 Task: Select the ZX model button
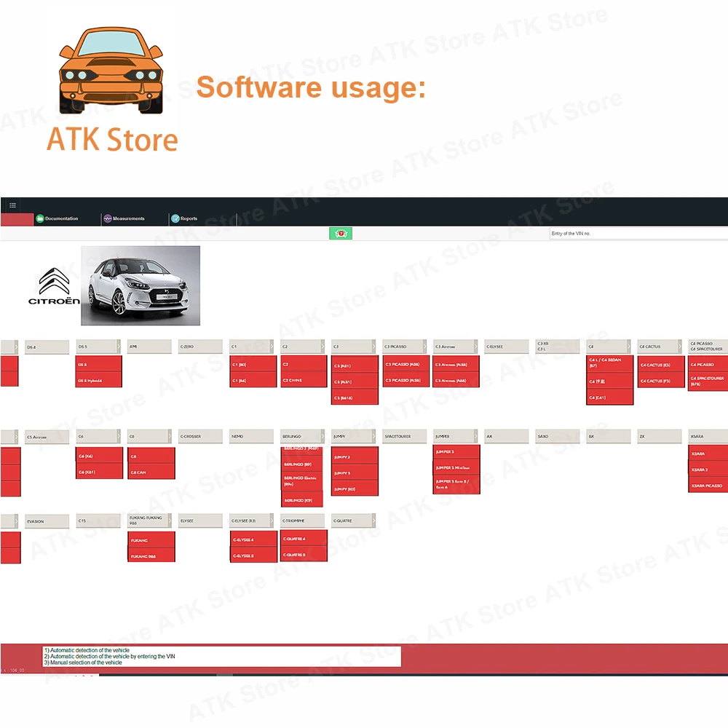coord(660,436)
